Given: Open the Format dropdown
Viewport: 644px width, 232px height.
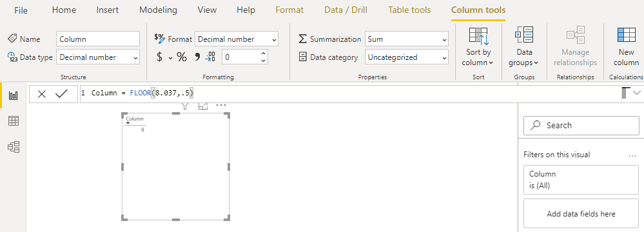Looking at the screenshot, I should tap(237, 39).
